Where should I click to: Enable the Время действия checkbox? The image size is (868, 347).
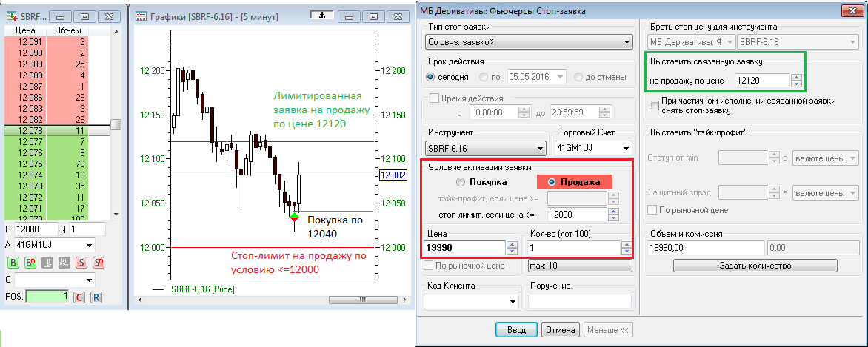434,98
